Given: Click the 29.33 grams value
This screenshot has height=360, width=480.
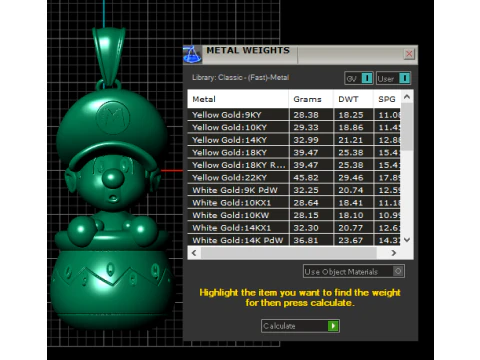Looking at the screenshot, I should (306, 127).
